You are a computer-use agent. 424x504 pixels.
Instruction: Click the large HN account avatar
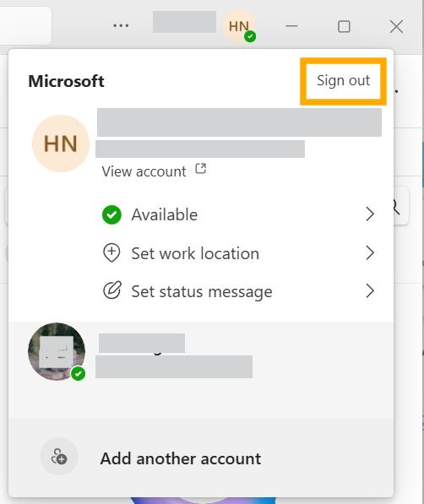61,144
